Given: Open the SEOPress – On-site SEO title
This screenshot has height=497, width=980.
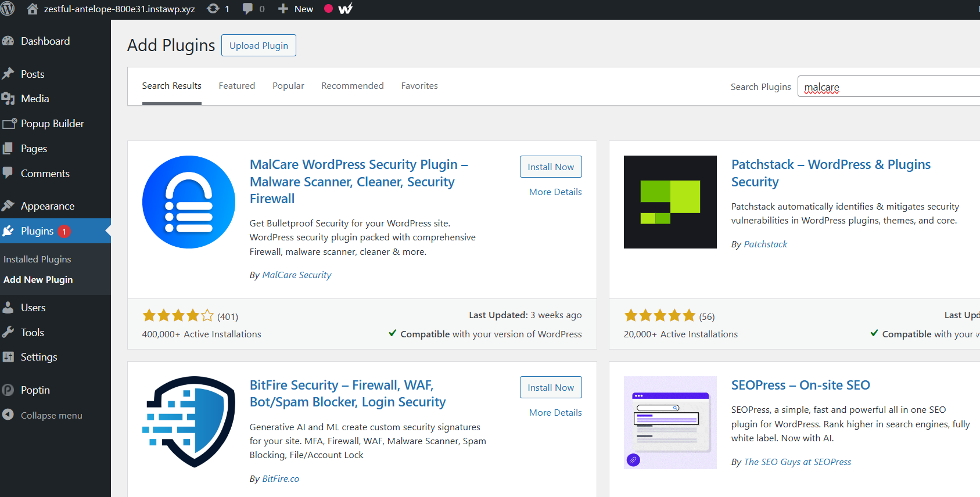Looking at the screenshot, I should point(800,385).
